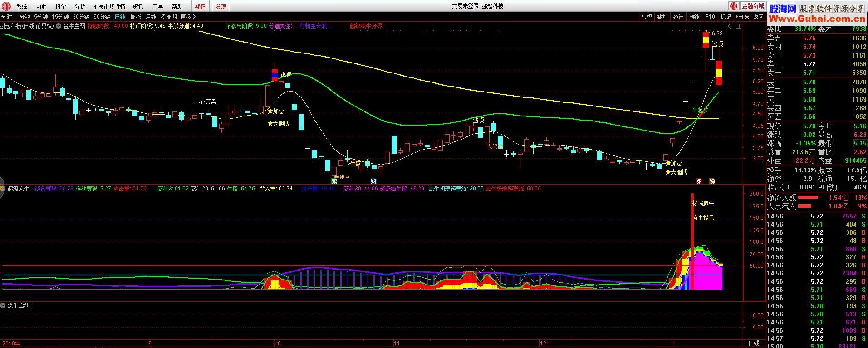Click the 牛起步 signal label on chart
The height and width of the screenshot is (348, 868).
coord(700,110)
